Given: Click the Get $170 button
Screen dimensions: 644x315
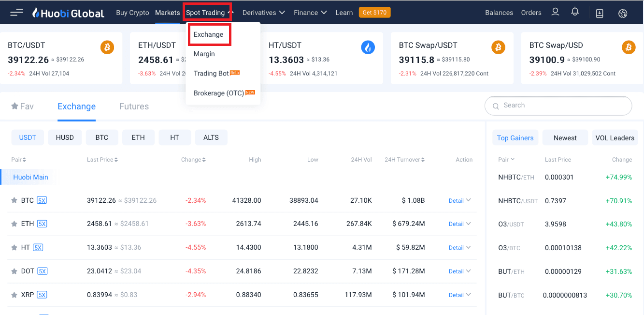Looking at the screenshot, I should 374,13.
